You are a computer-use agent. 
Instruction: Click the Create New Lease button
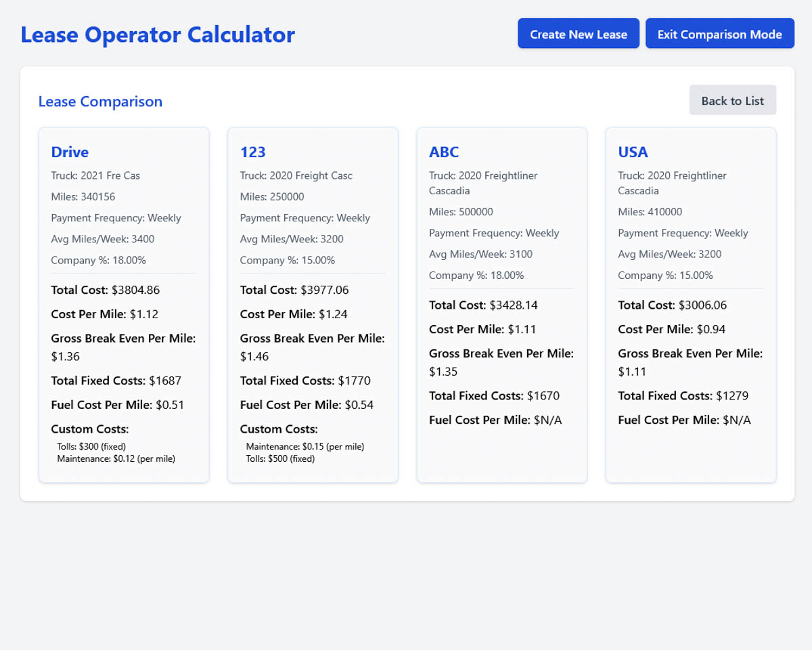(x=579, y=34)
